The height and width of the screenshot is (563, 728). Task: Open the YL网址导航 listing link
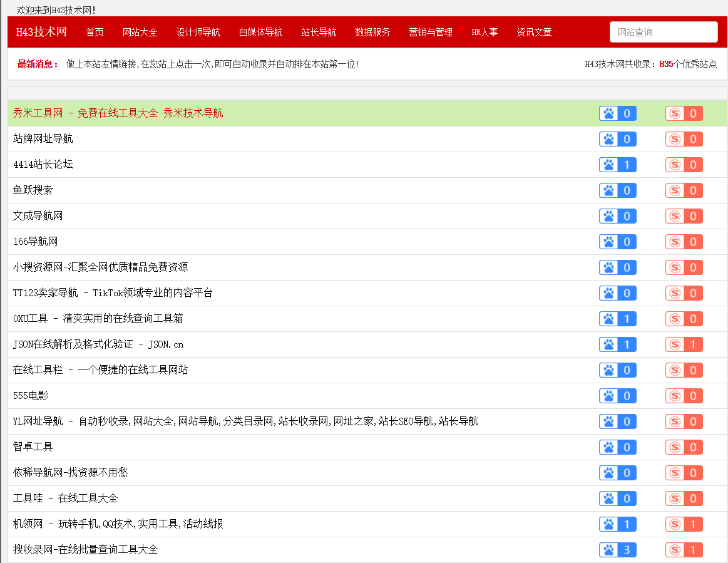click(245, 421)
